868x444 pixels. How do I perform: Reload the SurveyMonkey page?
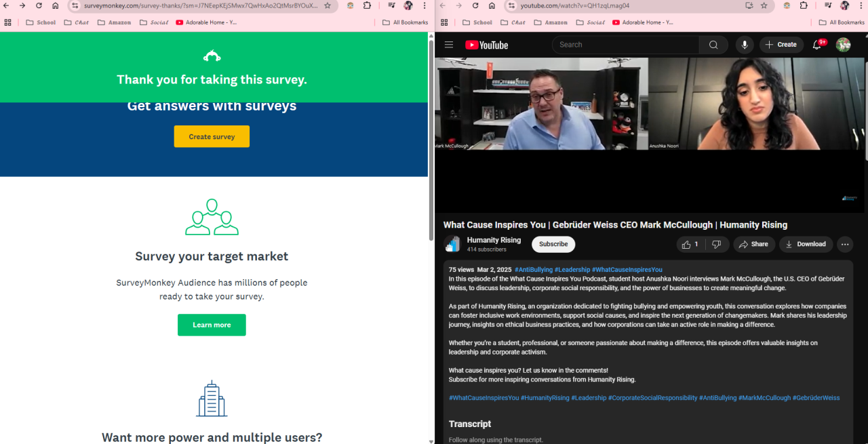[39, 5]
